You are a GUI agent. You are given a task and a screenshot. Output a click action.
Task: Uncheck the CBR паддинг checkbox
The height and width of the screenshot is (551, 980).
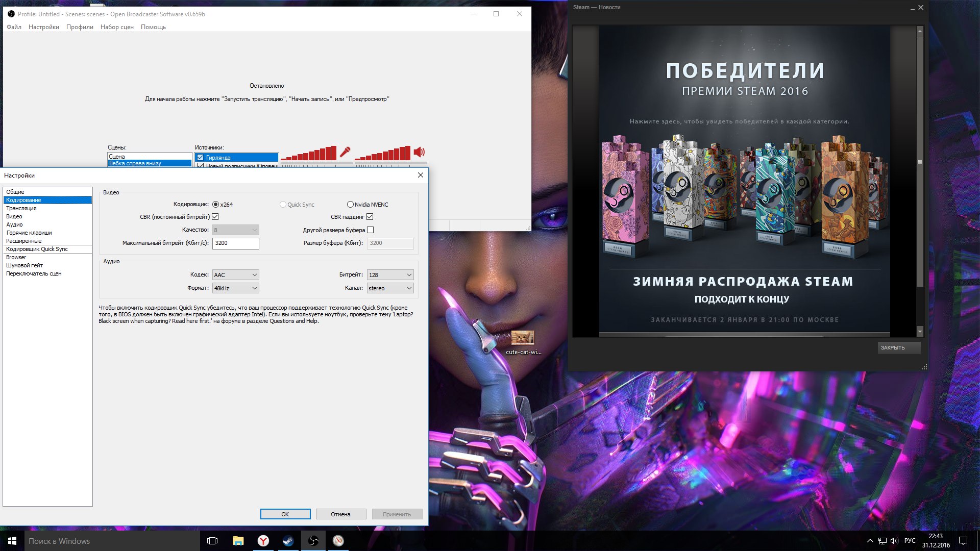[369, 216]
